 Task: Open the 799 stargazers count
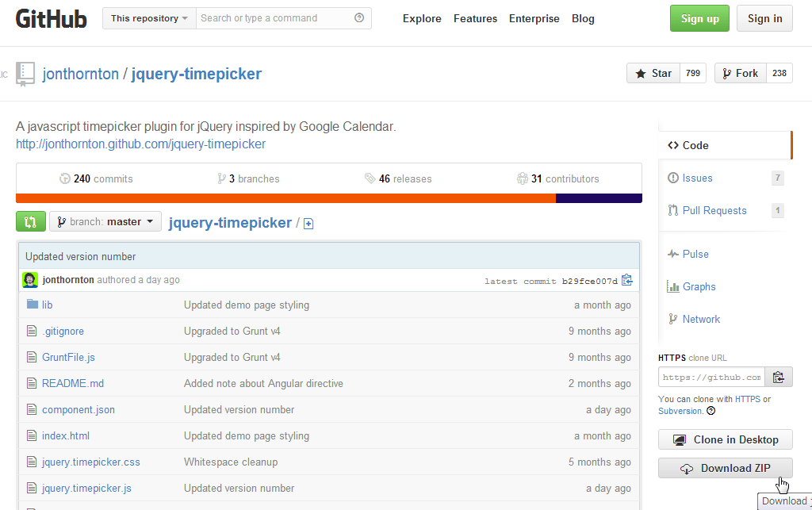click(693, 73)
